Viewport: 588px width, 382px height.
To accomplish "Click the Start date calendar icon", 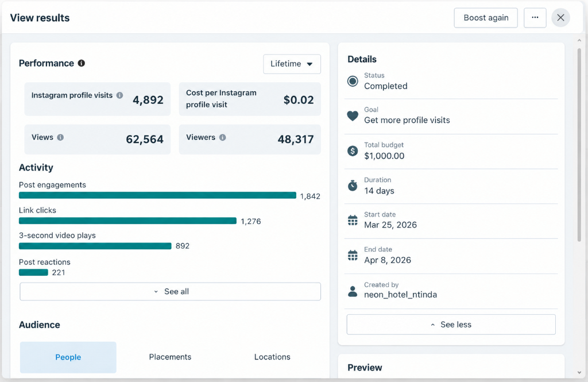I will pos(353,220).
